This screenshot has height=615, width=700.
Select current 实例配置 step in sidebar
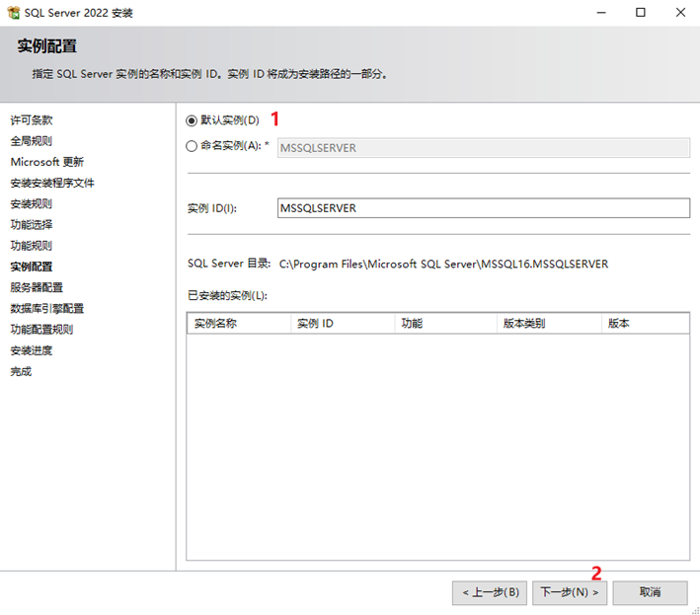point(32,267)
